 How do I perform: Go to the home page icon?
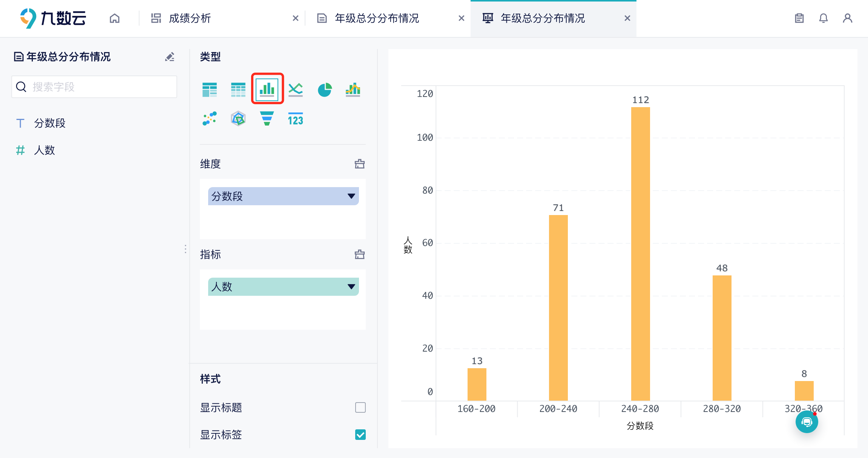click(x=115, y=18)
